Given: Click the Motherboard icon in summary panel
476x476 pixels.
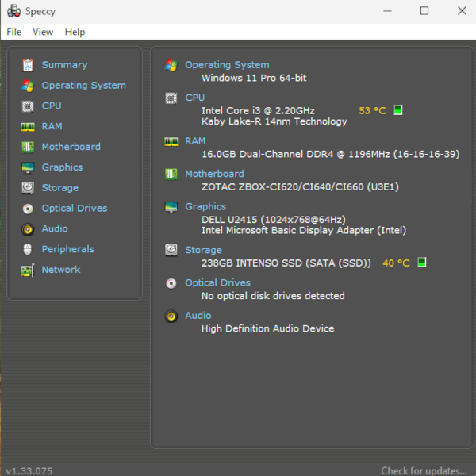Looking at the screenshot, I should [x=171, y=175].
